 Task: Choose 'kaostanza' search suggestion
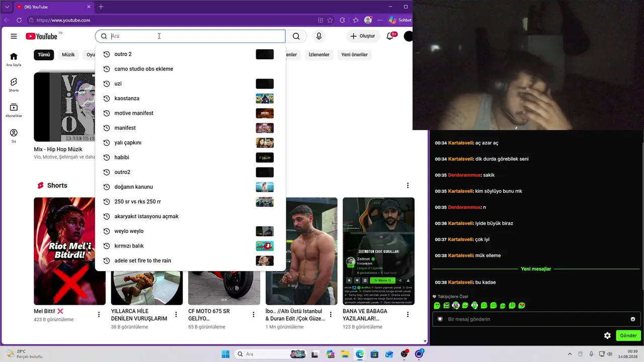190,99
